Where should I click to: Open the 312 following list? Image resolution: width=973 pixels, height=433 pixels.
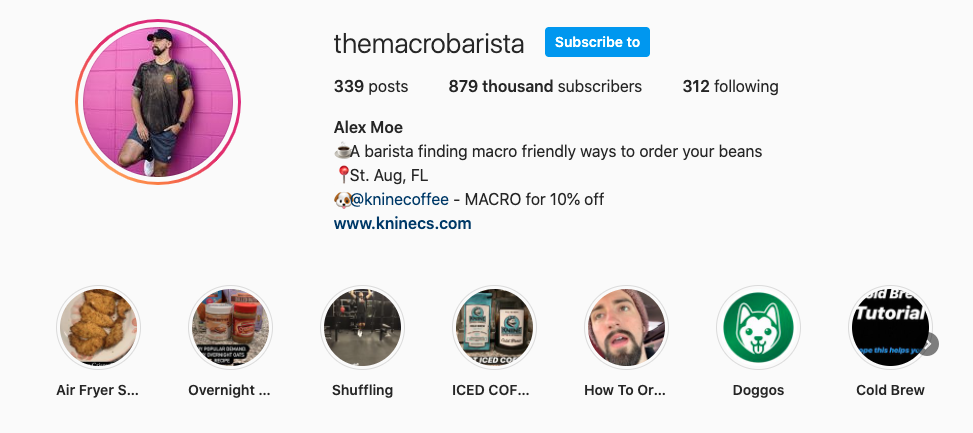pos(730,86)
